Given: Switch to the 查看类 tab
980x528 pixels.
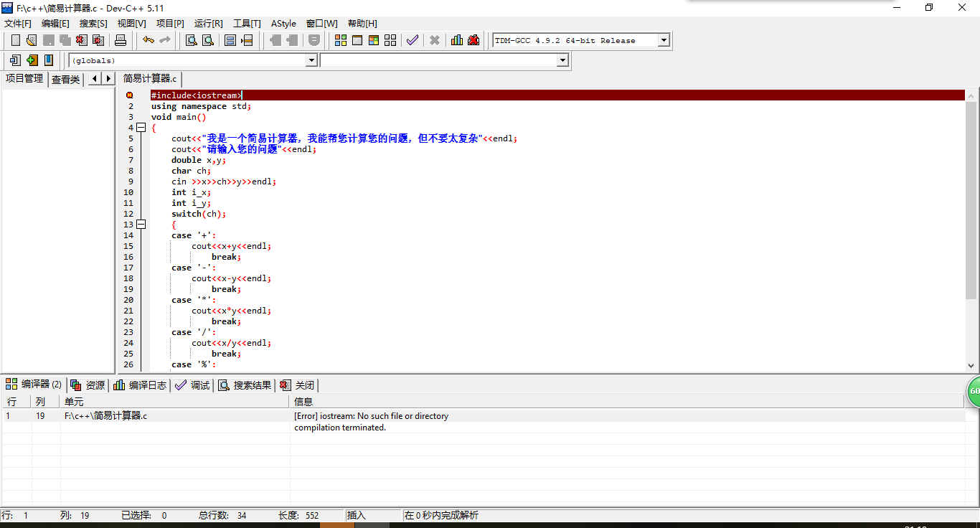Looking at the screenshot, I should pyautogui.click(x=65, y=79).
